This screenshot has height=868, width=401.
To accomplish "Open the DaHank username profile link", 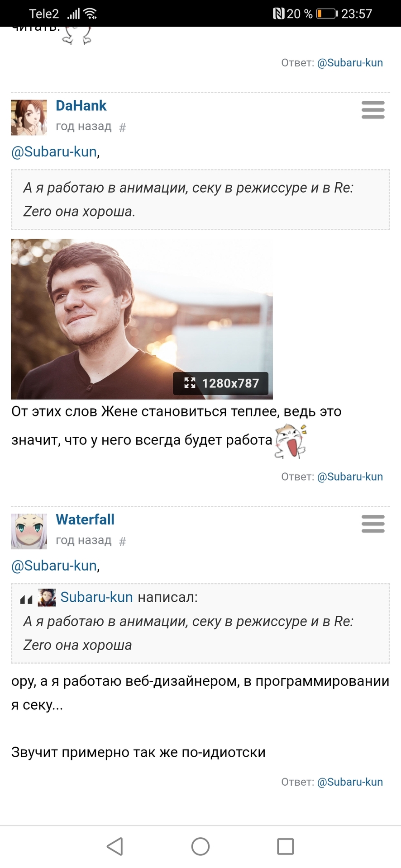I will tap(81, 106).
